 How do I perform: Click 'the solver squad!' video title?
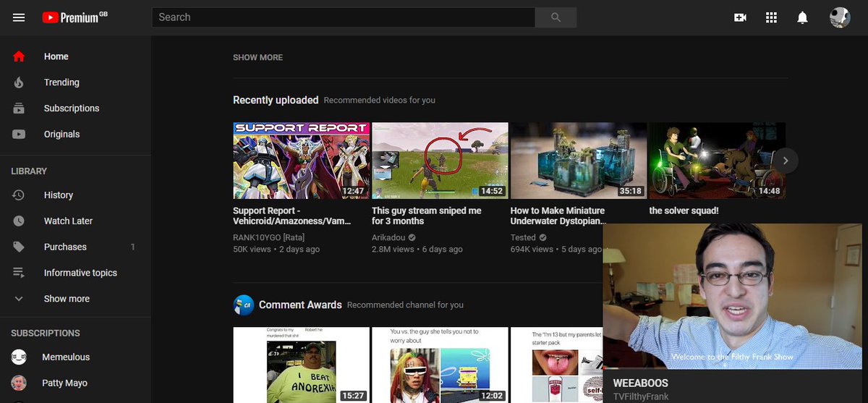click(684, 211)
